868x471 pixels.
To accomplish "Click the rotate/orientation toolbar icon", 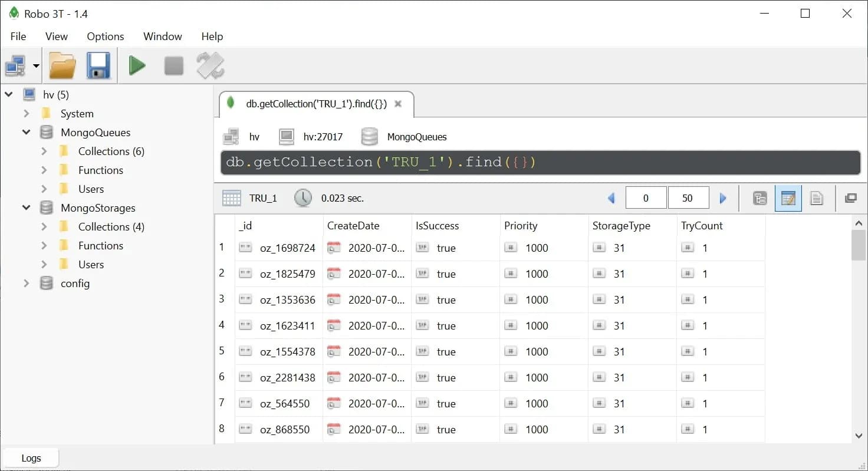I will 211,65.
